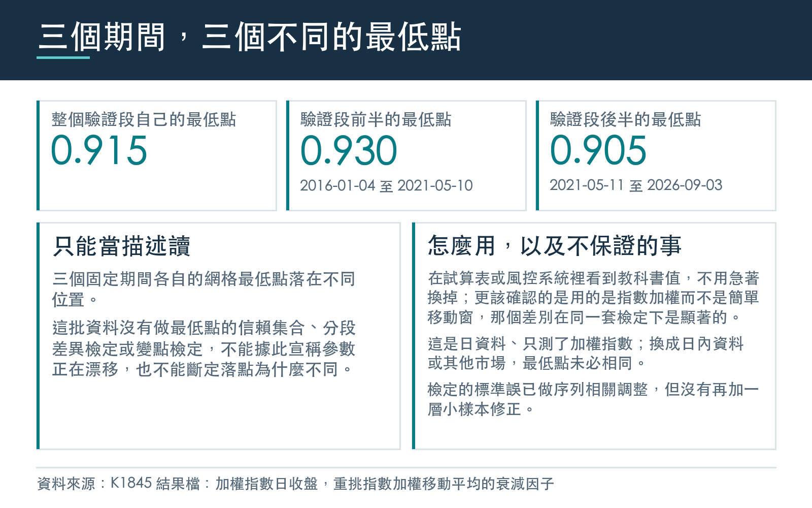This screenshot has width=812, height=508.
Task: Click the value 0.905
Action: [598, 150]
